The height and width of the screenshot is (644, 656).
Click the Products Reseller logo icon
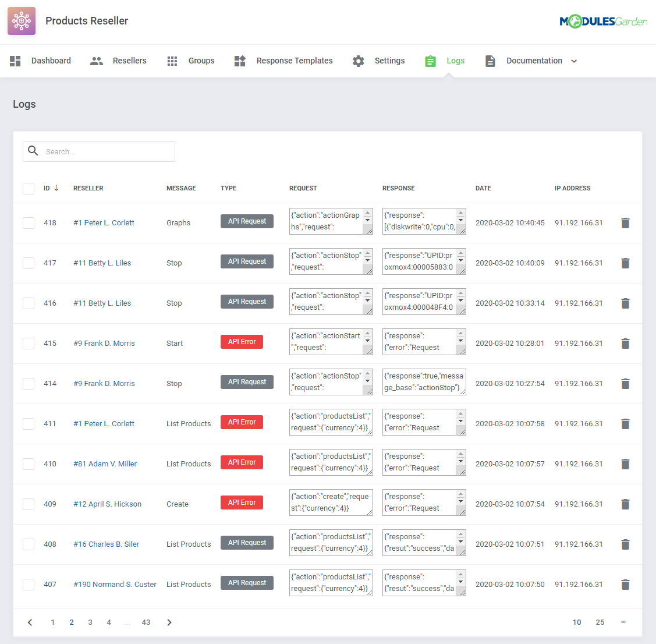coord(22,21)
